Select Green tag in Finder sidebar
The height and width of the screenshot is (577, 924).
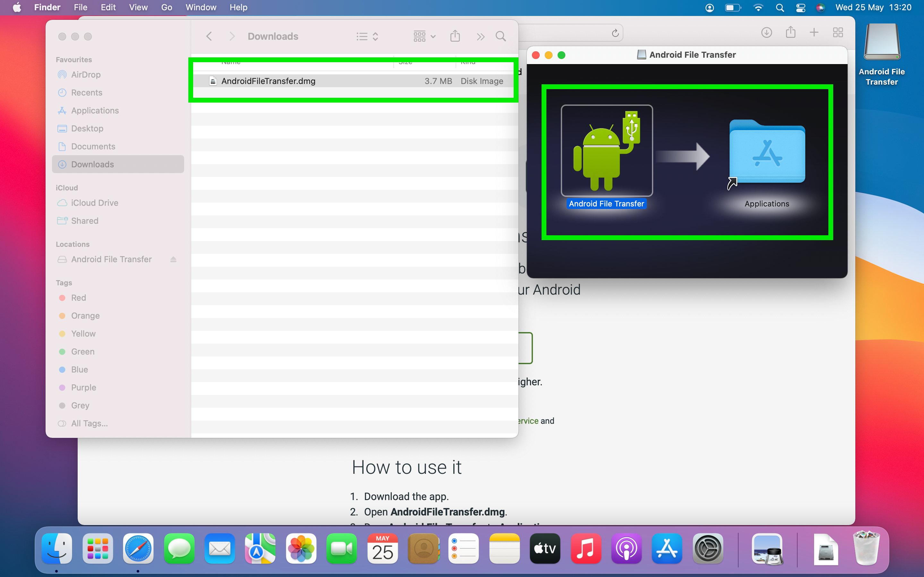click(82, 351)
